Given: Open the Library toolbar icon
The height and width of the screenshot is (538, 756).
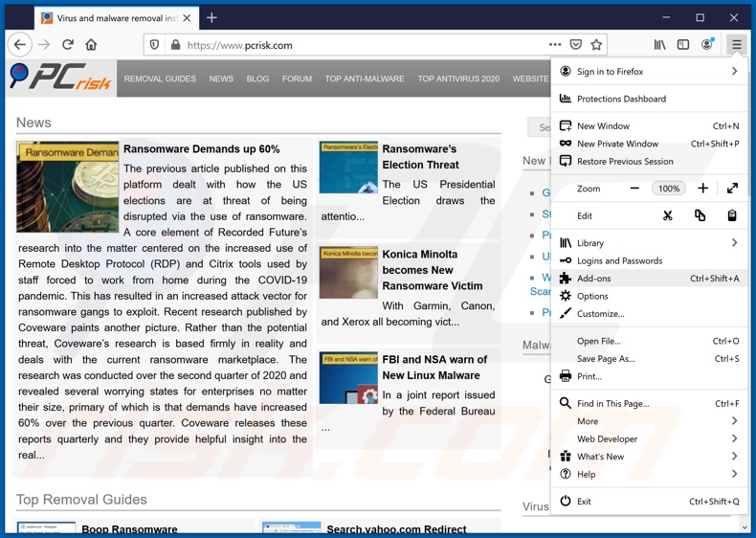Looking at the screenshot, I should click(x=659, y=44).
